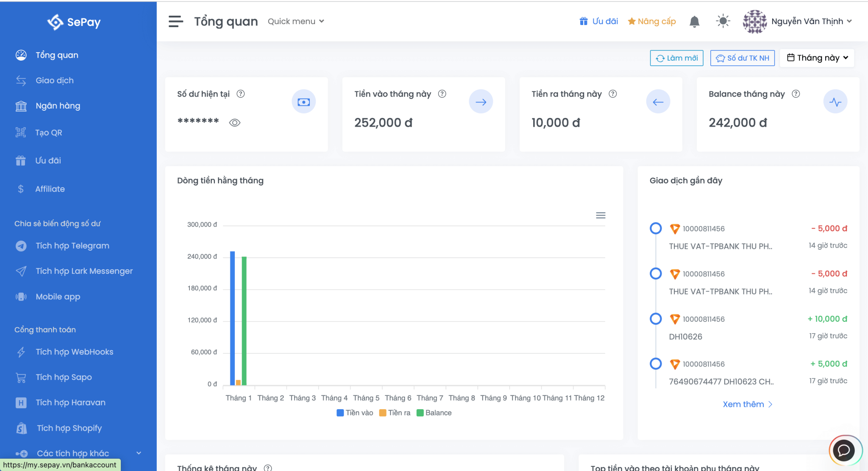Go to Tạo QR page
Screen dimensions: 868x471
[x=48, y=133]
